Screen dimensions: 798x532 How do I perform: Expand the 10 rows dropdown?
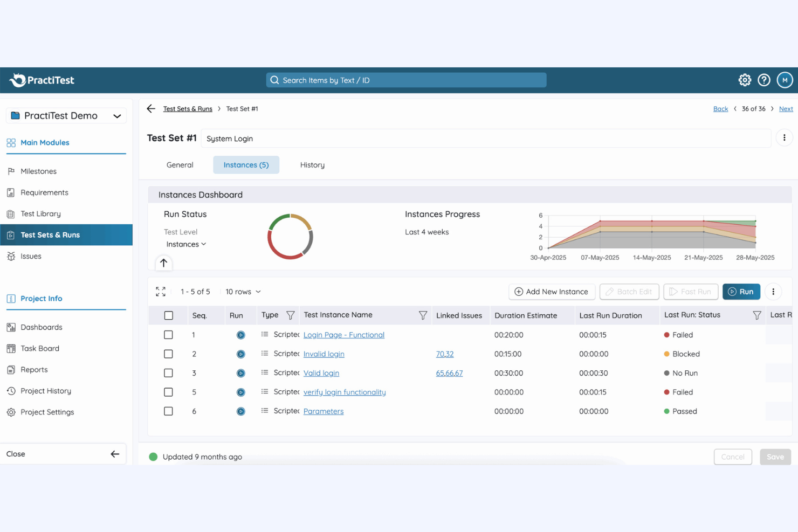click(x=243, y=292)
